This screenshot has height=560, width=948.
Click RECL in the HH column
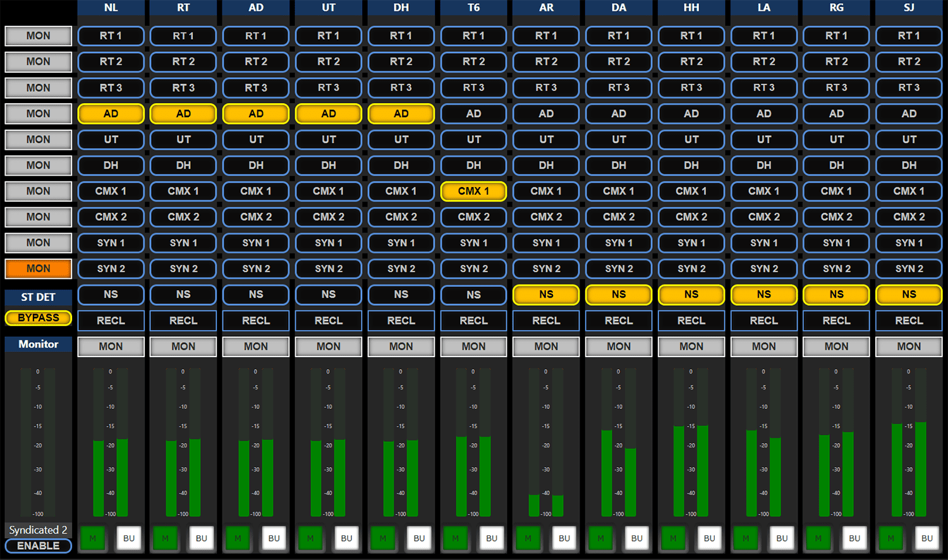[x=691, y=321]
